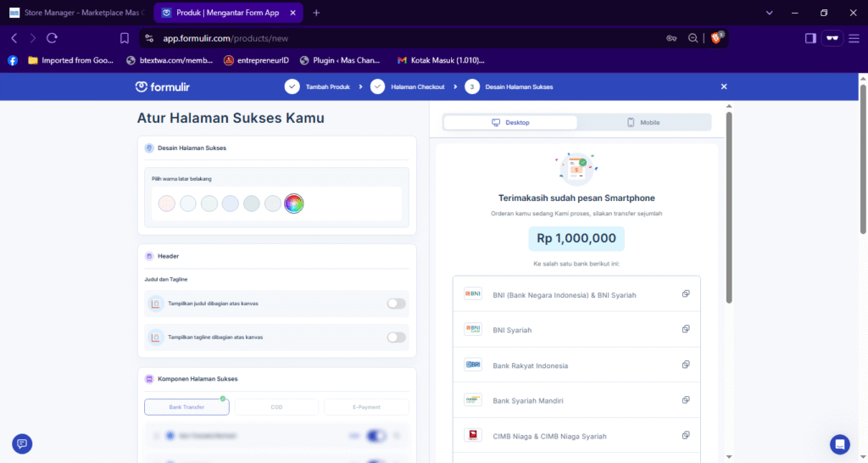Go to Halaman Checkout step
Image resolution: width=868 pixels, height=463 pixels.
click(408, 87)
